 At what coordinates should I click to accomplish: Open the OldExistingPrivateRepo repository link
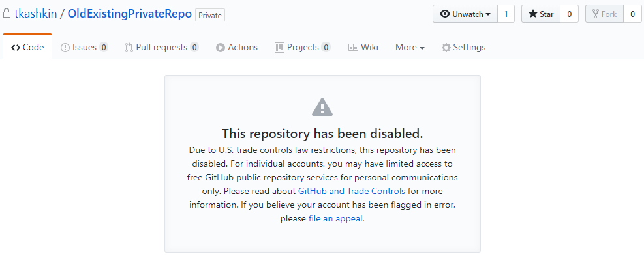130,14
